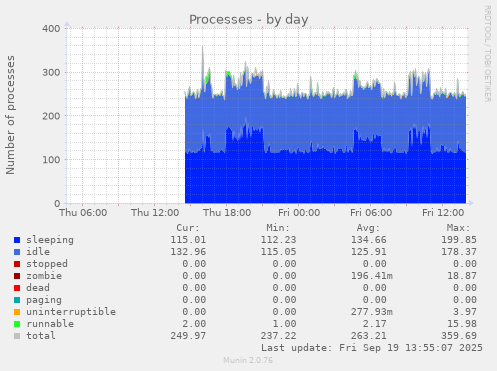The image size is (497, 371).
Task: Click the chart title 'Processes - by day'
Action: pos(249,19)
